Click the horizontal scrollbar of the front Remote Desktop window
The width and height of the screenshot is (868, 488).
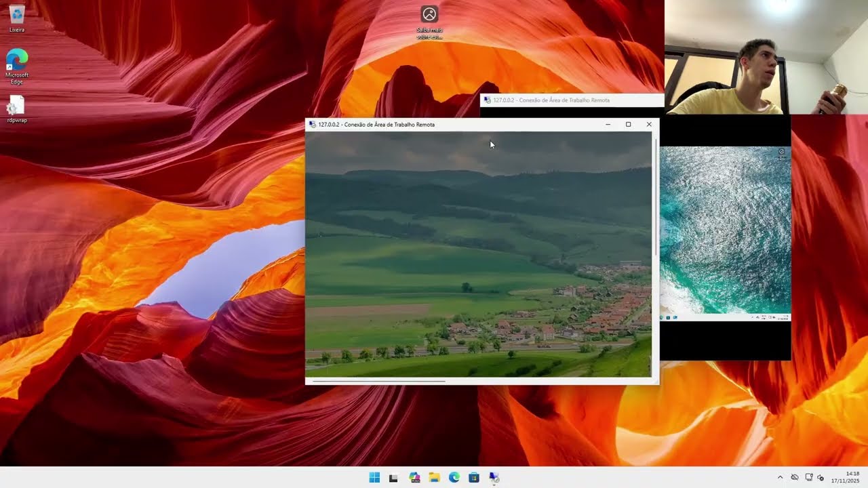tap(378, 381)
